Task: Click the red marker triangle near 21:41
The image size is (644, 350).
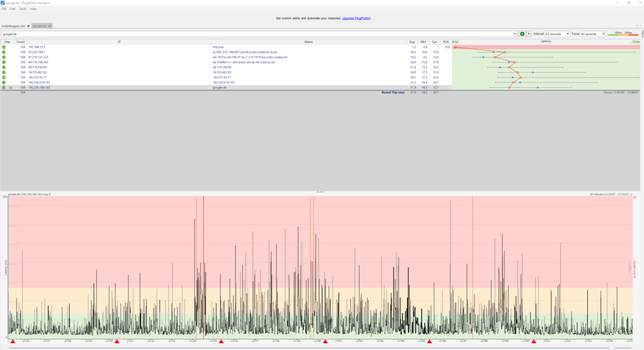Action: tap(325, 341)
